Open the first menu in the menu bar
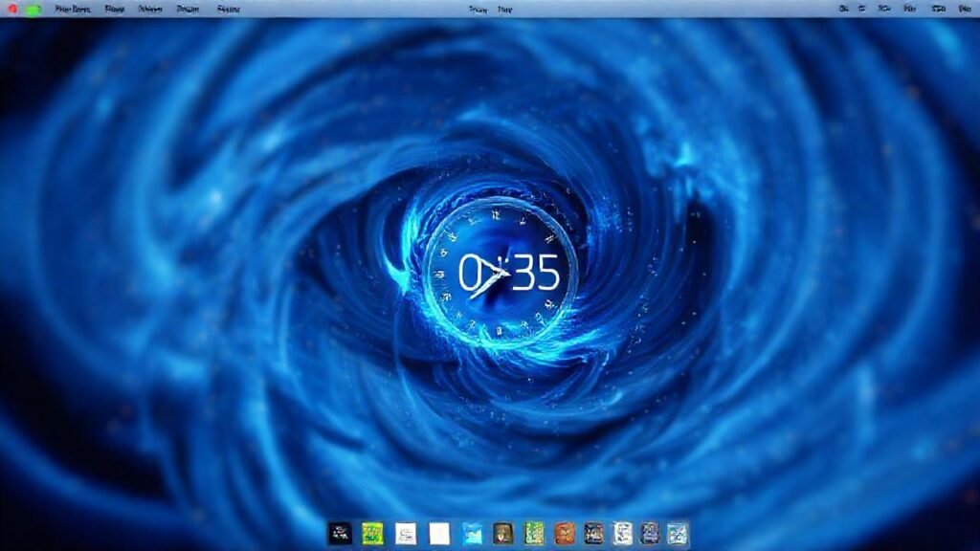Image resolution: width=980 pixels, height=551 pixels. coord(73,9)
